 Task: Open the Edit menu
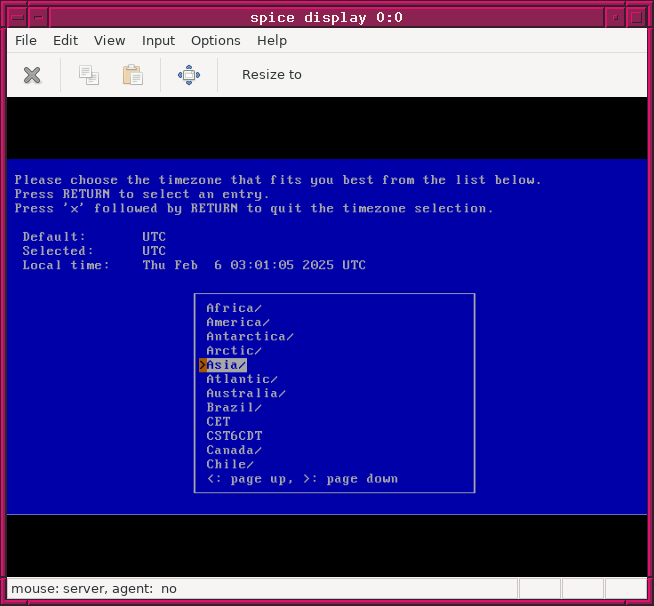click(x=65, y=41)
